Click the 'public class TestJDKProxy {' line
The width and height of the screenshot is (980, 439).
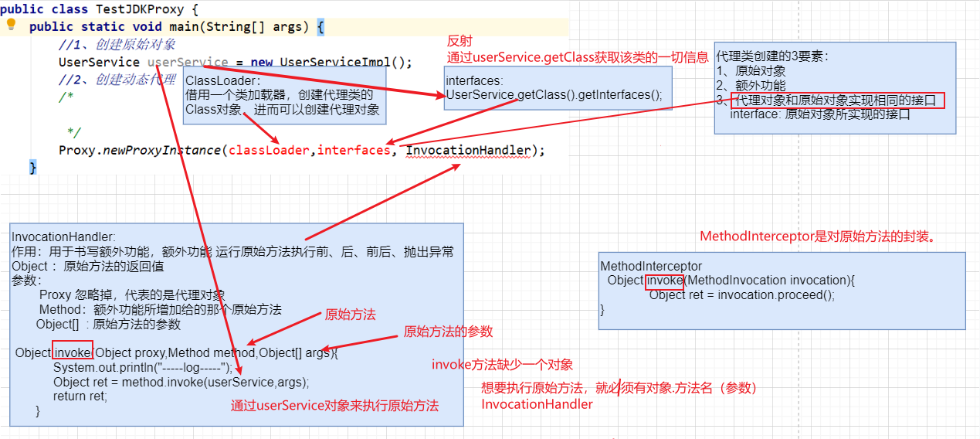click(100, 9)
